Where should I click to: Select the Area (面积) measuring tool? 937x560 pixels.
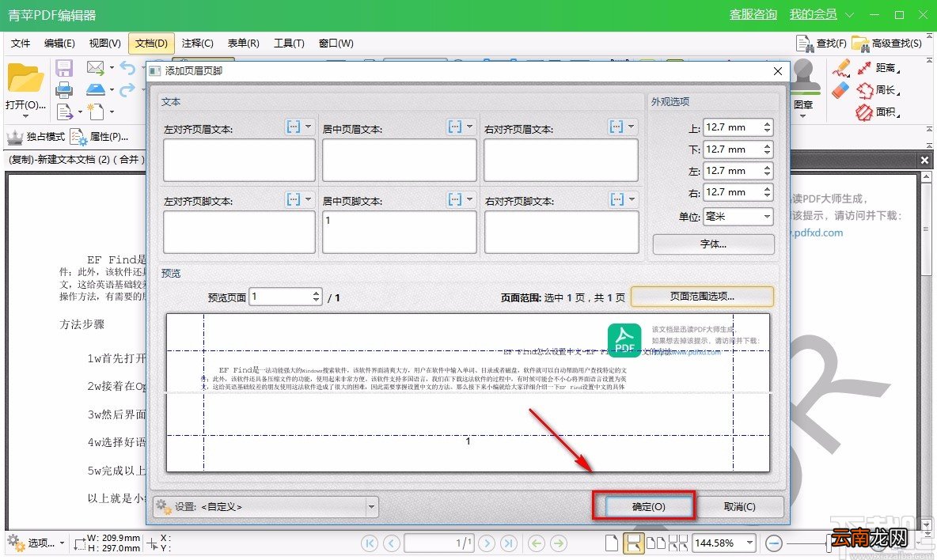pyautogui.click(x=878, y=112)
